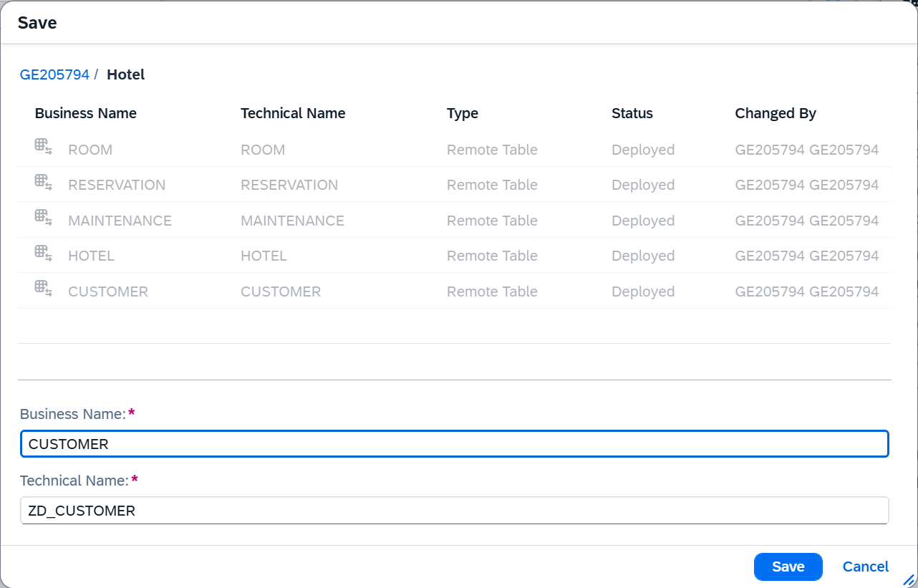Click the Business Name field label
This screenshot has height=588, width=918.
(x=73, y=414)
